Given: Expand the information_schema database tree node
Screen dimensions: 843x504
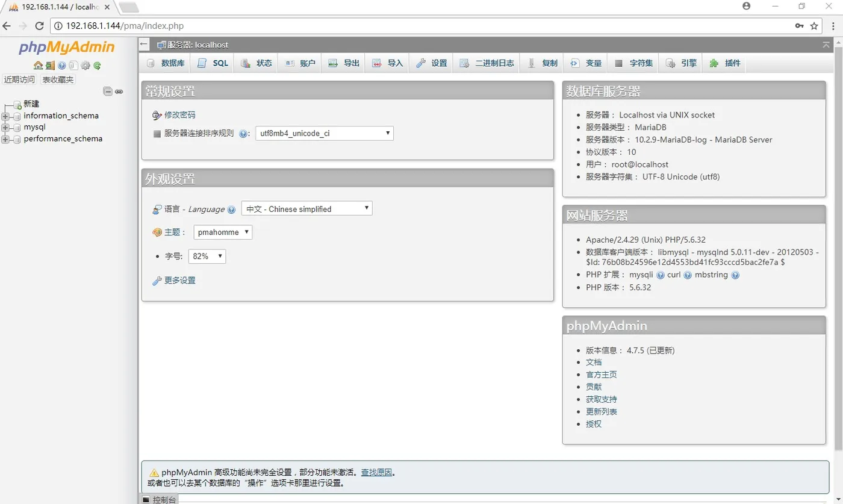Looking at the screenshot, I should pos(5,116).
